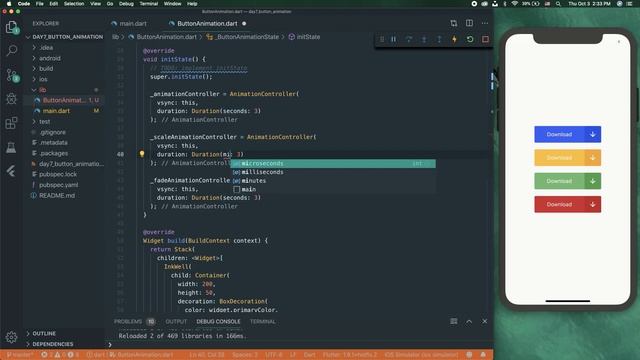Open Spotlight search in macOS menu bar

pyautogui.click(x=558, y=4)
